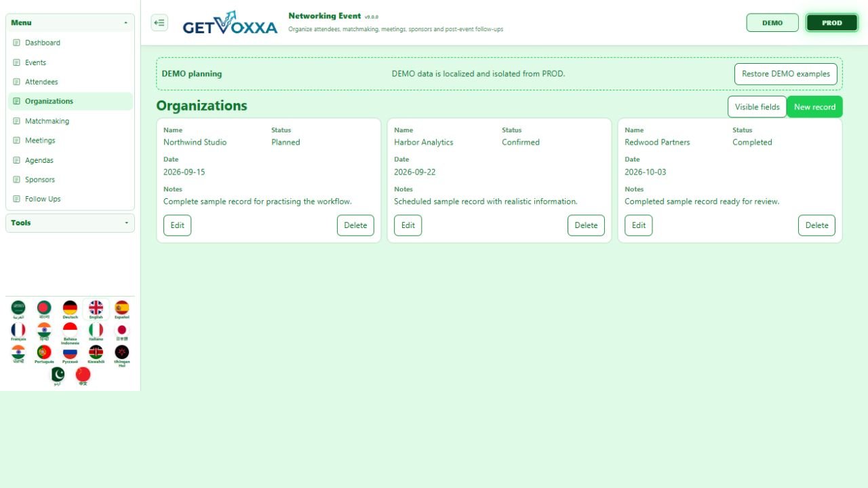Click the note about practising the workflow
Viewport: 868px width, 488px height.
pyautogui.click(x=258, y=202)
